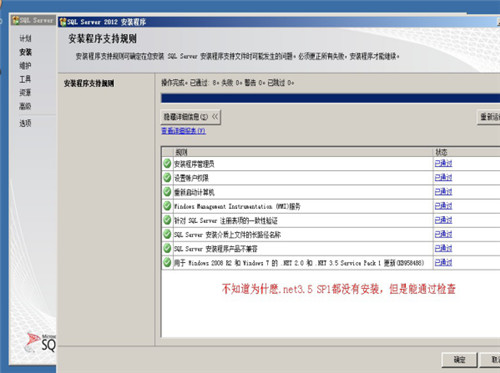This screenshot has height=373, width=500.
Task: Click the SQL Server logo in sidebar
Action: [x=41, y=342]
